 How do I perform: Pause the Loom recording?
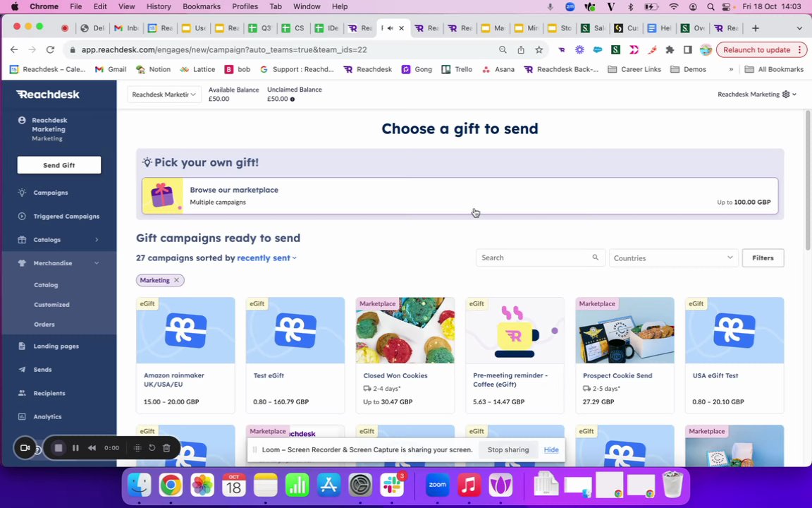[75, 448]
